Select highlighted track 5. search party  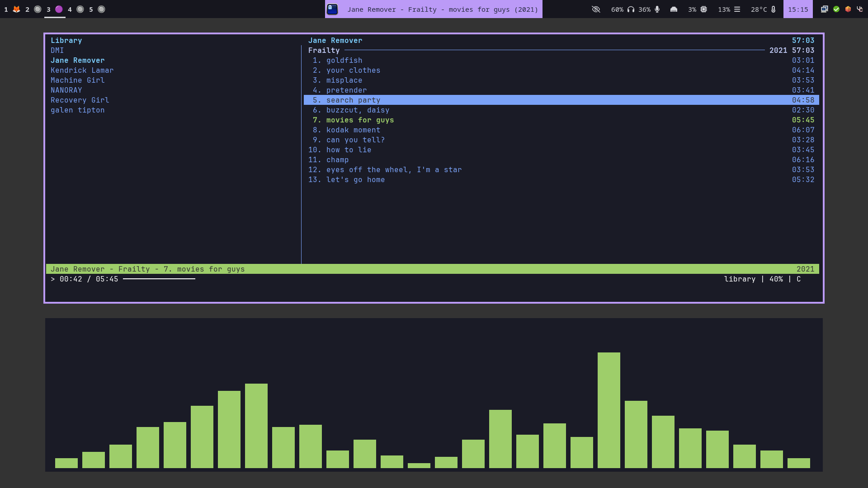(x=561, y=100)
